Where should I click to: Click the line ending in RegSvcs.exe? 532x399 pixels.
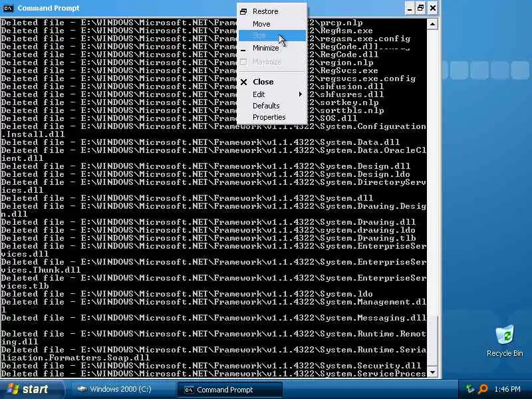click(x=190, y=70)
